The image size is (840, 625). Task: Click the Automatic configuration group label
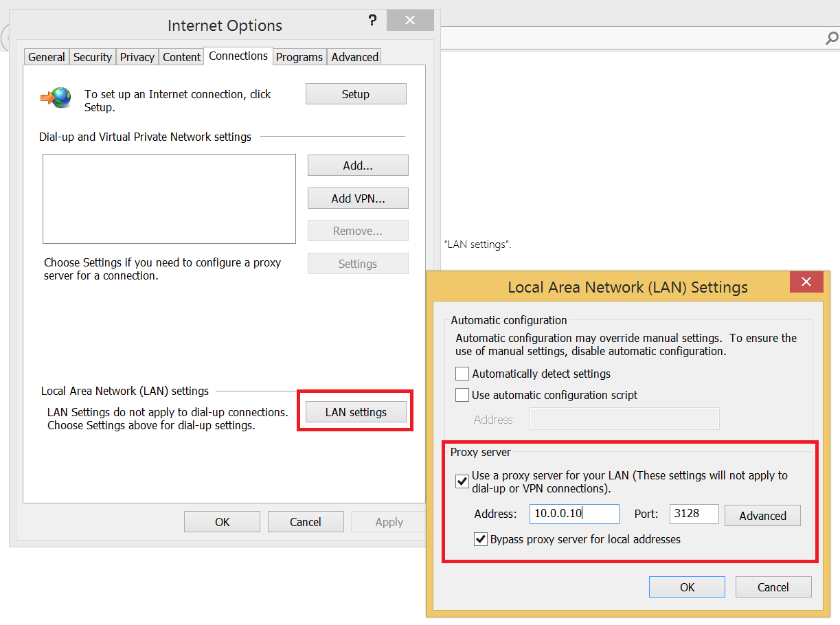pos(509,320)
